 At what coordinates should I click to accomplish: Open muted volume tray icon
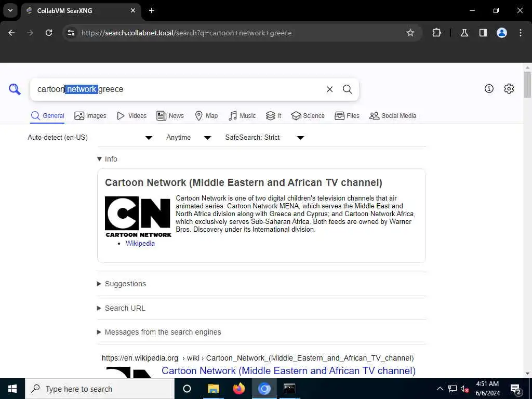click(x=465, y=389)
